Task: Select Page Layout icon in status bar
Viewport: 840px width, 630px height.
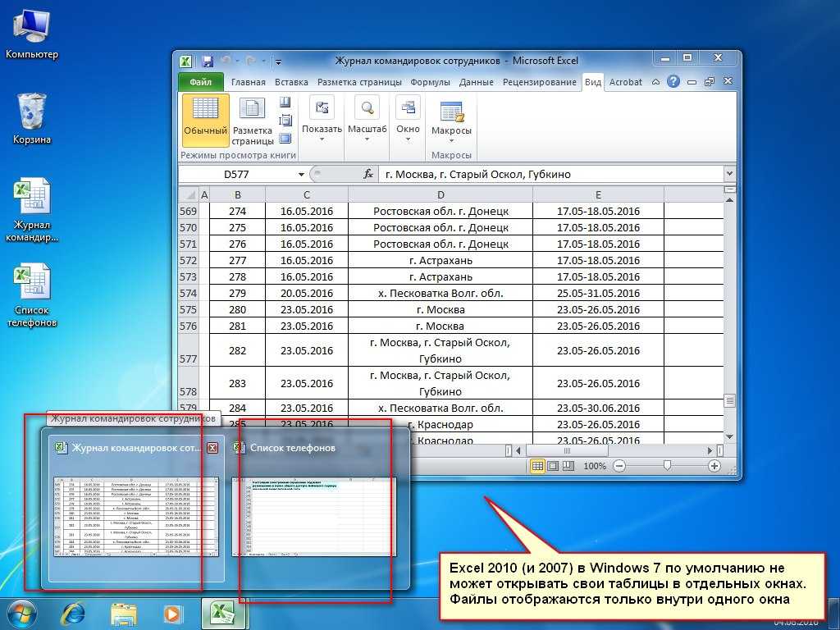Action: pyautogui.click(x=552, y=466)
